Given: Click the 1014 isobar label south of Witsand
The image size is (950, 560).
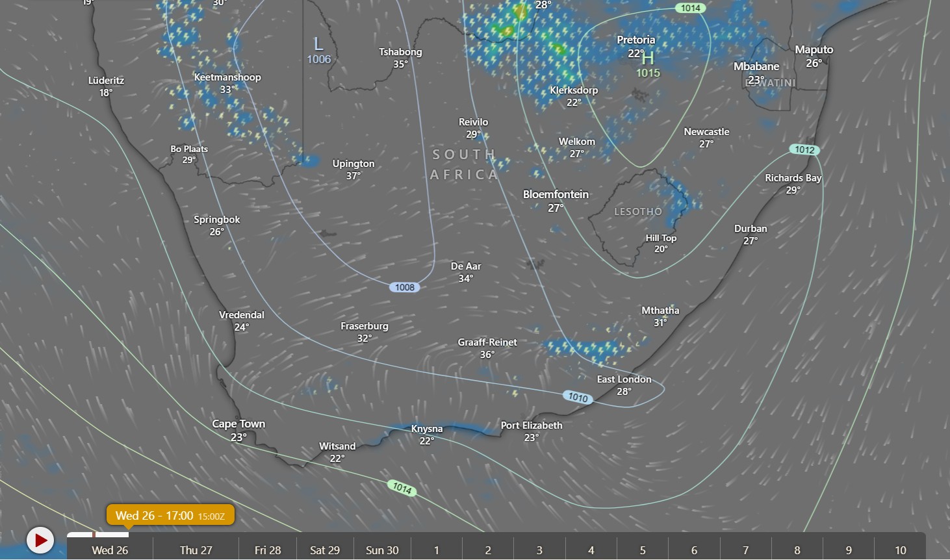Looking at the screenshot, I should coord(402,488).
